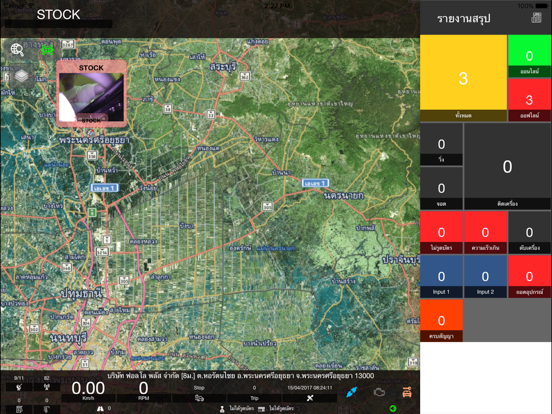Tap the cellular antenna signal icon
This screenshot has width=552, height=414.
point(46,388)
